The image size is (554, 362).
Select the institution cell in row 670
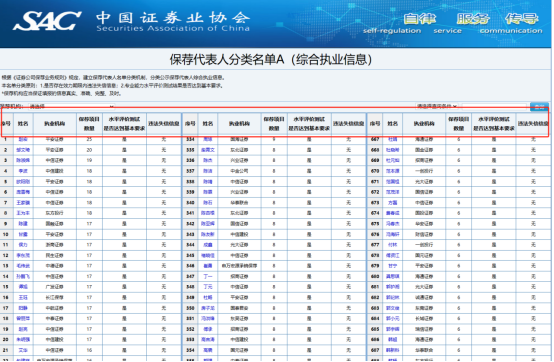tap(424, 171)
